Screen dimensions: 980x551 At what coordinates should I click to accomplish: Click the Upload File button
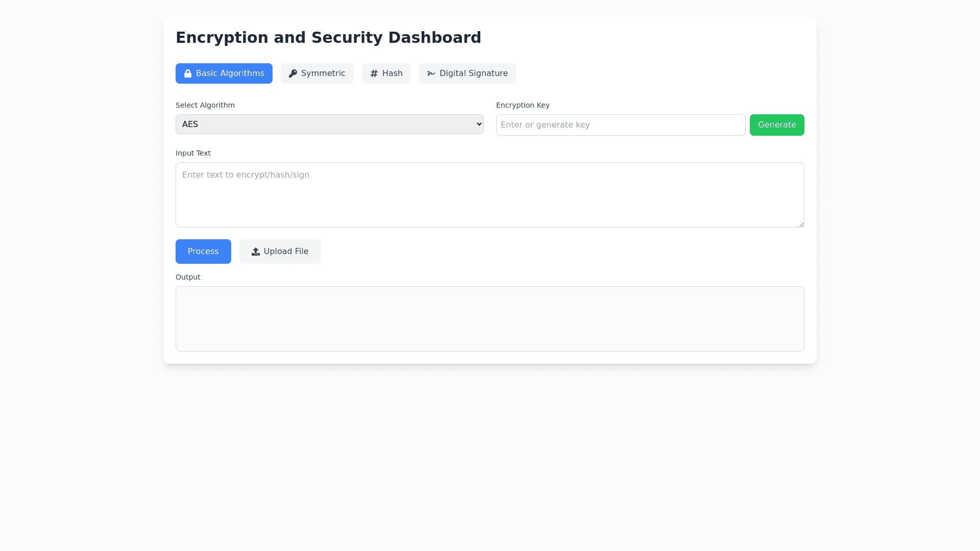[x=280, y=252]
